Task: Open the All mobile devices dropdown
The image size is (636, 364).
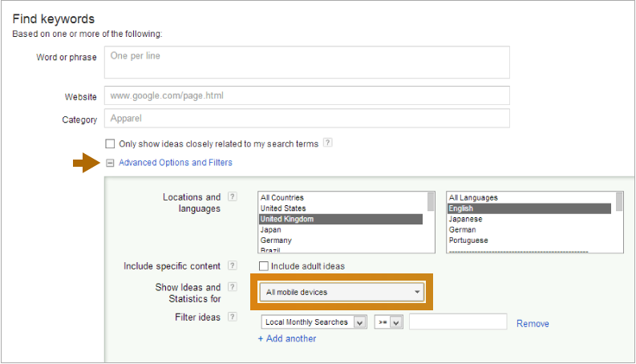Action: (342, 293)
